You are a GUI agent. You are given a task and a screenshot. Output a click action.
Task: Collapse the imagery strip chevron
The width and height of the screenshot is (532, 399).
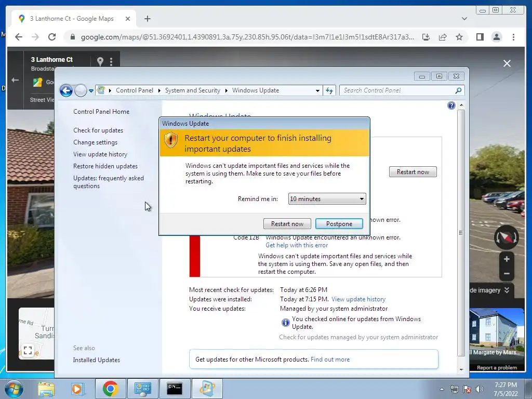click(x=507, y=290)
